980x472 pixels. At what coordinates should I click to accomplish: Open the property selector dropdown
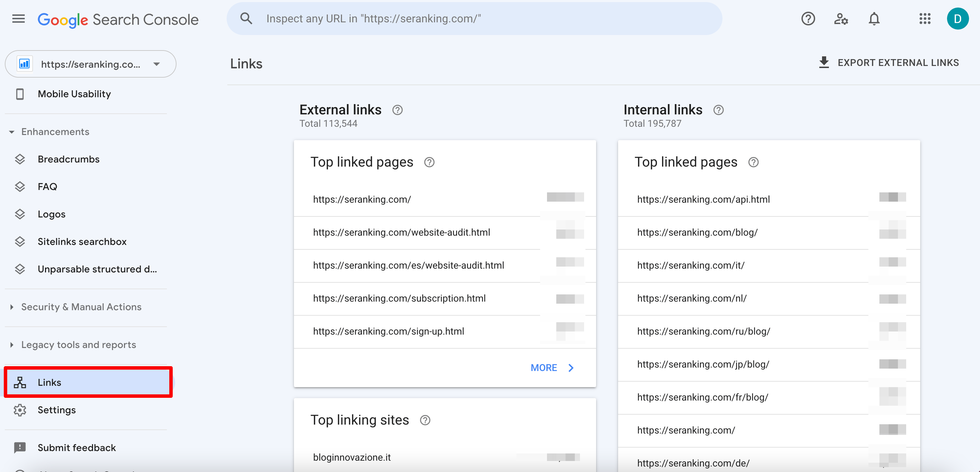(91, 64)
